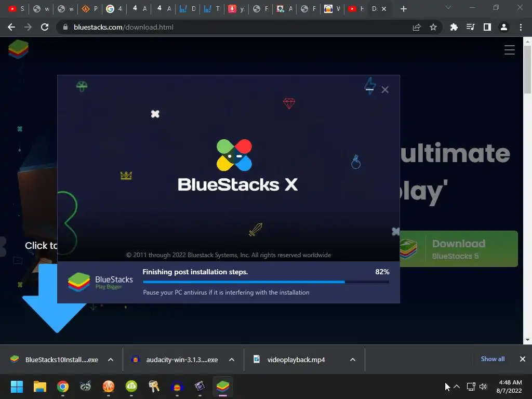The image size is (532, 399).
Task: Click Show all downloads link
Action: (493, 359)
